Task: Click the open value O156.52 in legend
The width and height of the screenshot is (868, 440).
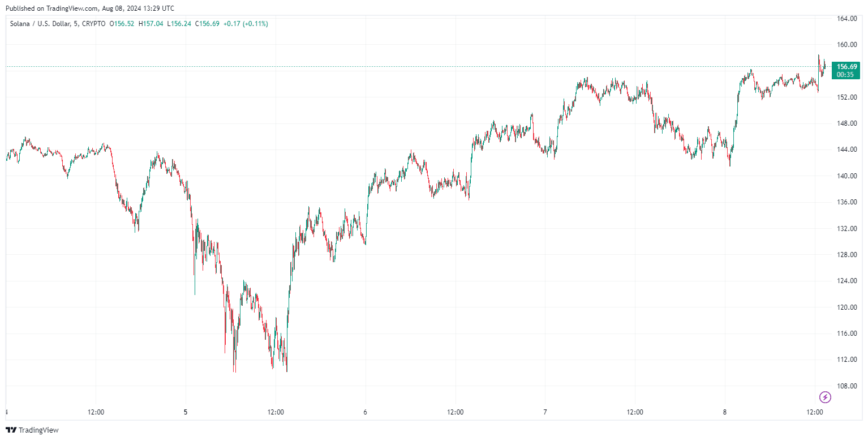Action: point(122,24)
